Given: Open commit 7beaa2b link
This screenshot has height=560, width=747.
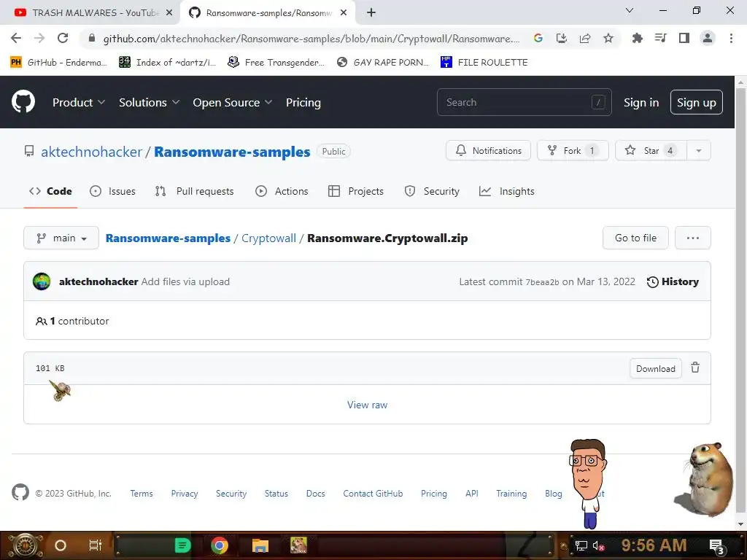Looking at the screenshot, I should (542, 282).
